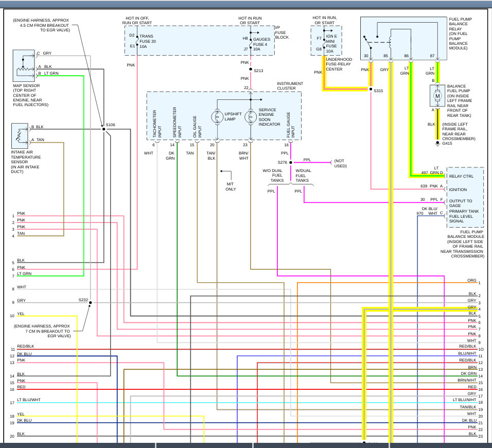492x448 pixels.
Task: Click the MAP SENSOR description label
Action: [31, 95]
